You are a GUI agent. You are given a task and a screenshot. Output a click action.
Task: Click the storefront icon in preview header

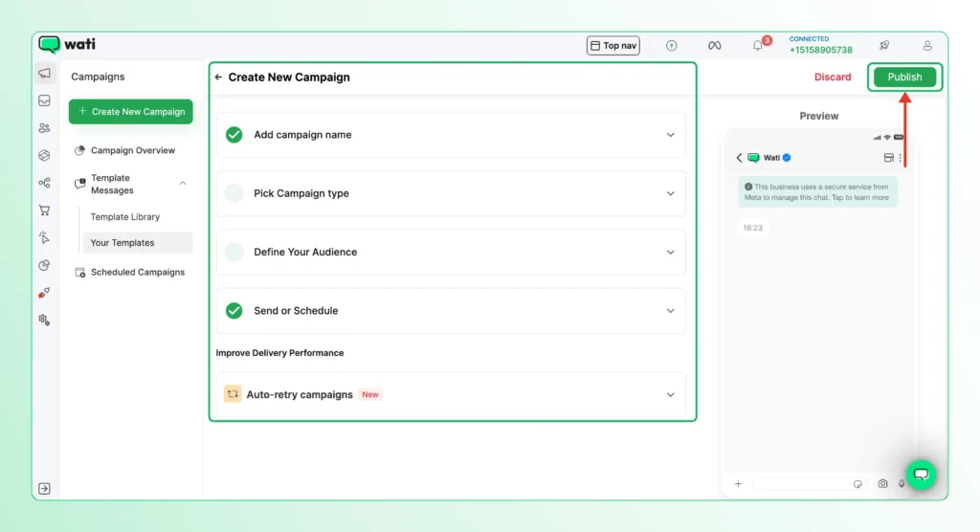point(889,158)
